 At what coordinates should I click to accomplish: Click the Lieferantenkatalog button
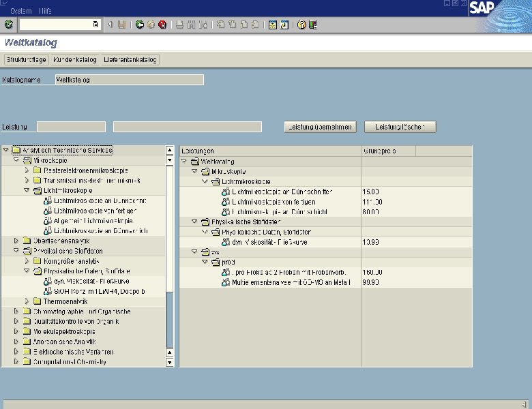point(130,60)
